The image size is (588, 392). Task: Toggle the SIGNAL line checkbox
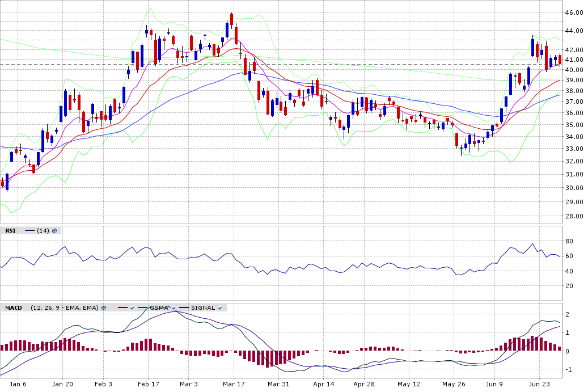[x=219, y=308]
